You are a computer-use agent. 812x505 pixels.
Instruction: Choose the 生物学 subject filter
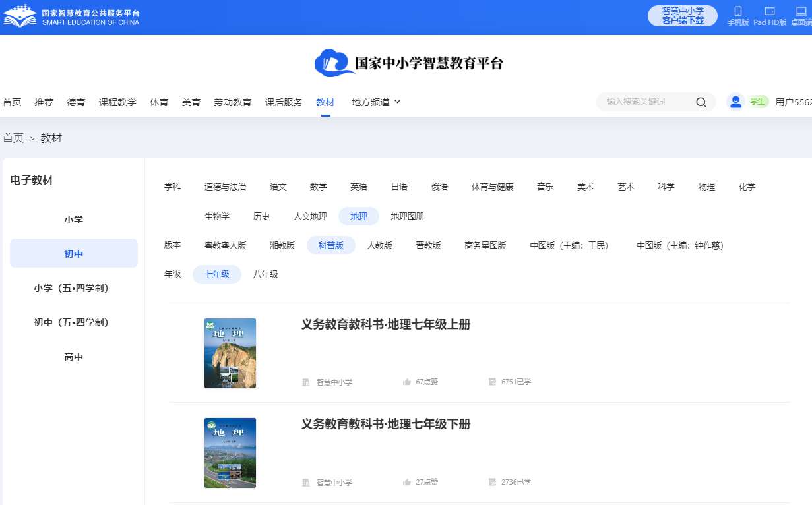217,216
